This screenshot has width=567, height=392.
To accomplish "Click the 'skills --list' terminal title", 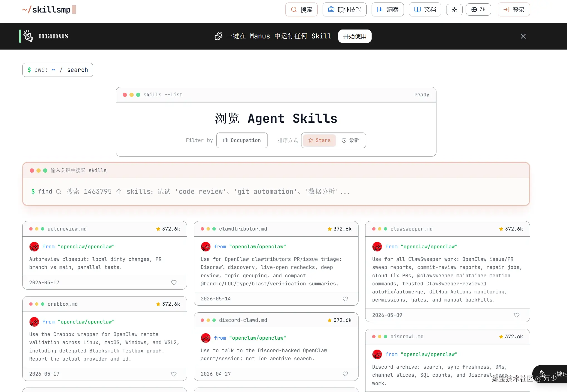I will (x=163, y=95).
